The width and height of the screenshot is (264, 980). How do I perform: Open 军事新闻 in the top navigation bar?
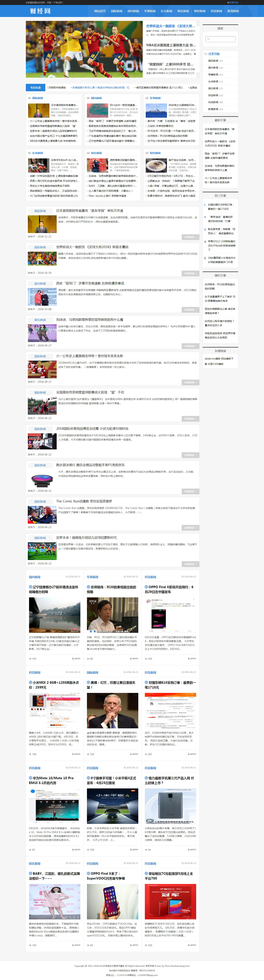pyautogui.click(x=150, y=11)
